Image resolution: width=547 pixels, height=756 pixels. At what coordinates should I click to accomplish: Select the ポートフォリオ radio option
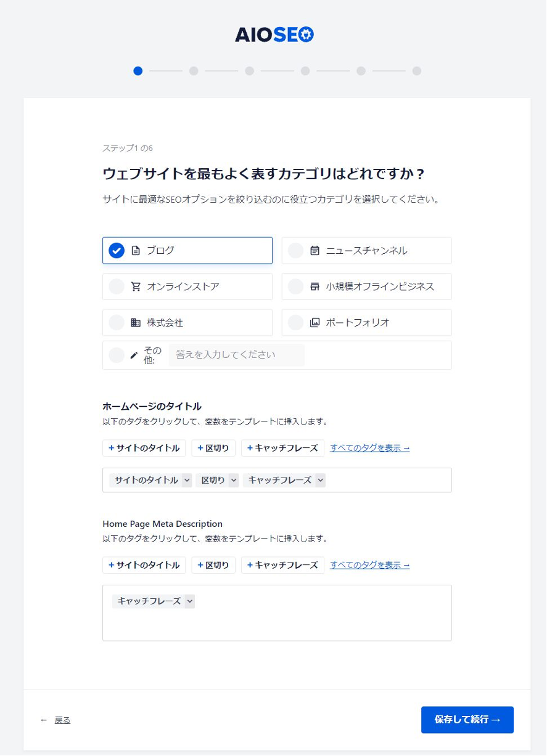point(296,322)
